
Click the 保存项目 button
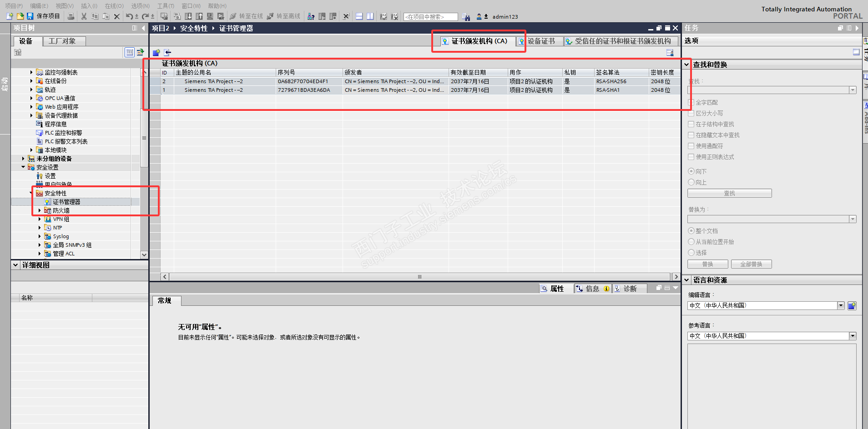coord(44,16)
